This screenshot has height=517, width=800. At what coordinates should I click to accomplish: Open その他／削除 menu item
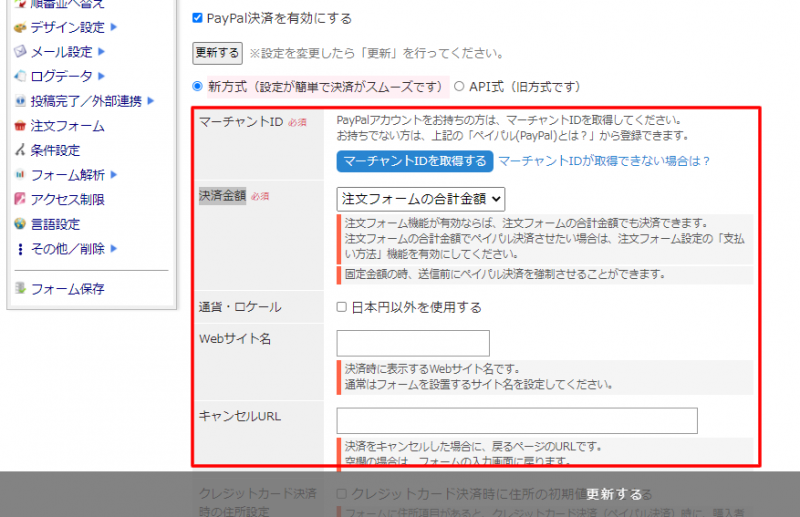click(x=67, y=249)
